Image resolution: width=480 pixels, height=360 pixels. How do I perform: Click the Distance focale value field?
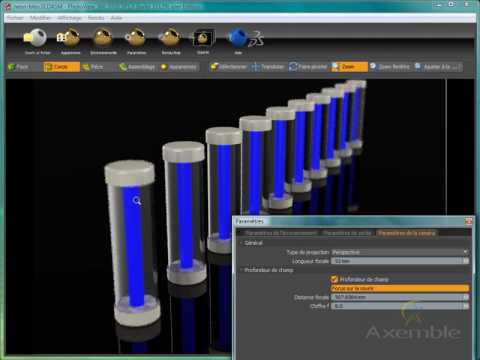coord(400,297)
